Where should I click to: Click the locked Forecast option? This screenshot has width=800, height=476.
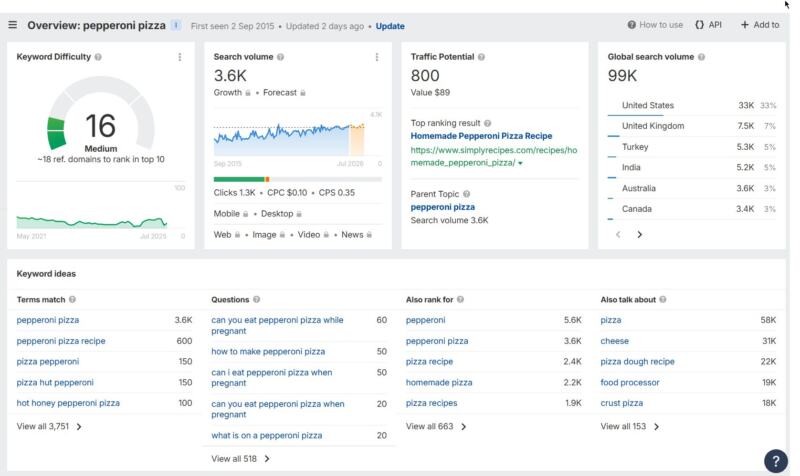(x=284, y=93)
